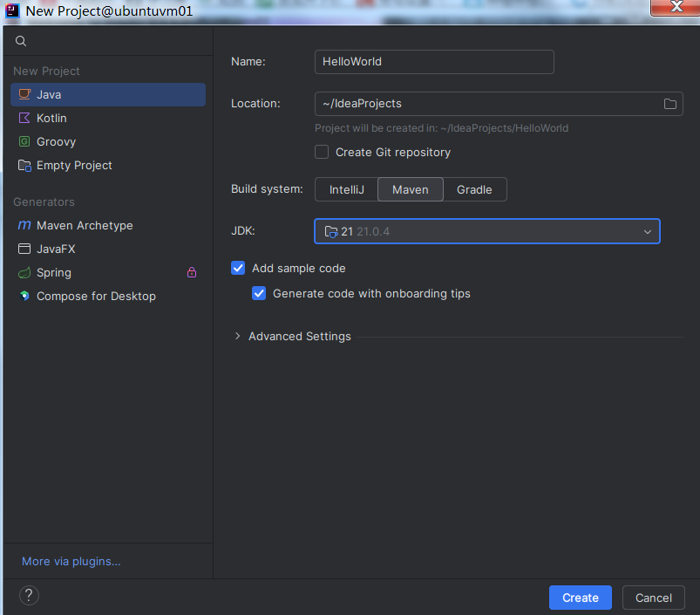This screenshot has width=700, height=615.
Task: Click the Kotlin logo icon
Action: pyautogui.click(x=24, y=118)
